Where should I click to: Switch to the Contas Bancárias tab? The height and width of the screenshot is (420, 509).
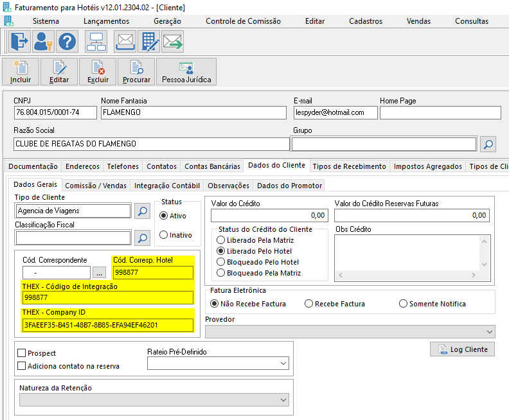pos(212,166)
